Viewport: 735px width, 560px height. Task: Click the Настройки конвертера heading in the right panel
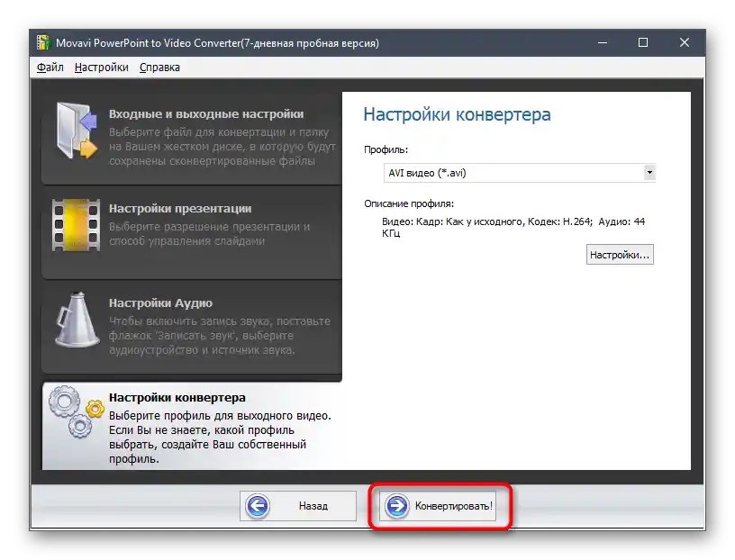[x=457, y=115]
